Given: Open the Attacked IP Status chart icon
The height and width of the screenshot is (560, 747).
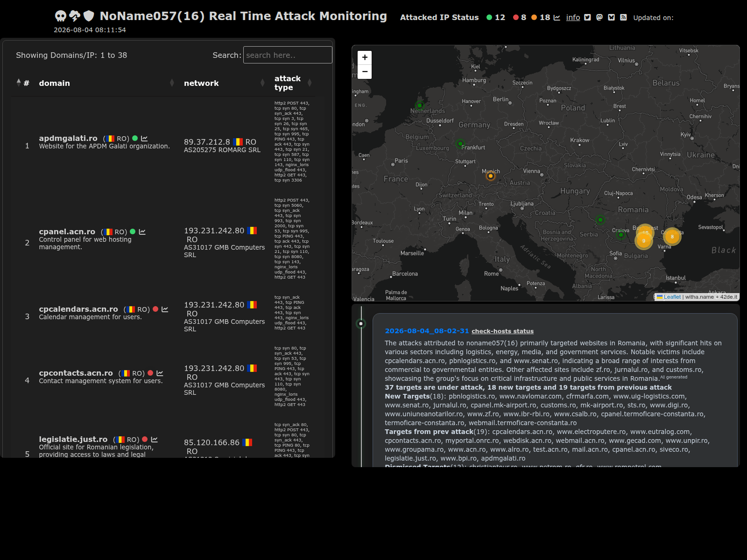Looking at the screenshot, I should 557,18.
